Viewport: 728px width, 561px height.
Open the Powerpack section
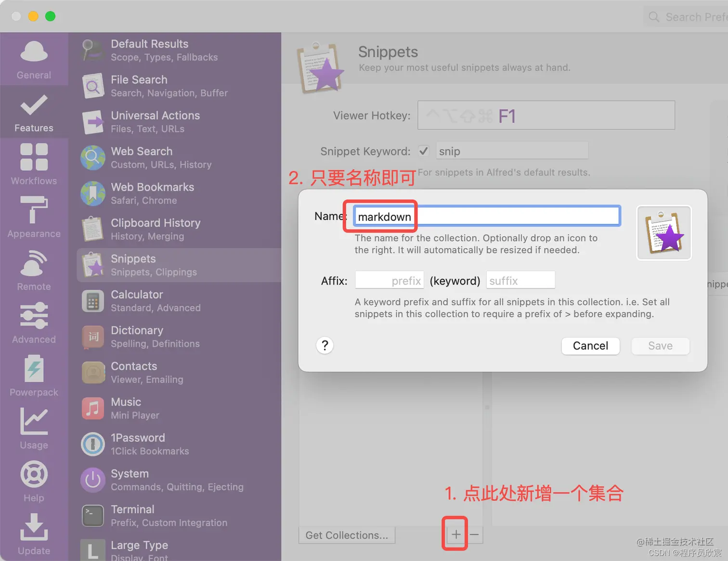[33, 376]
